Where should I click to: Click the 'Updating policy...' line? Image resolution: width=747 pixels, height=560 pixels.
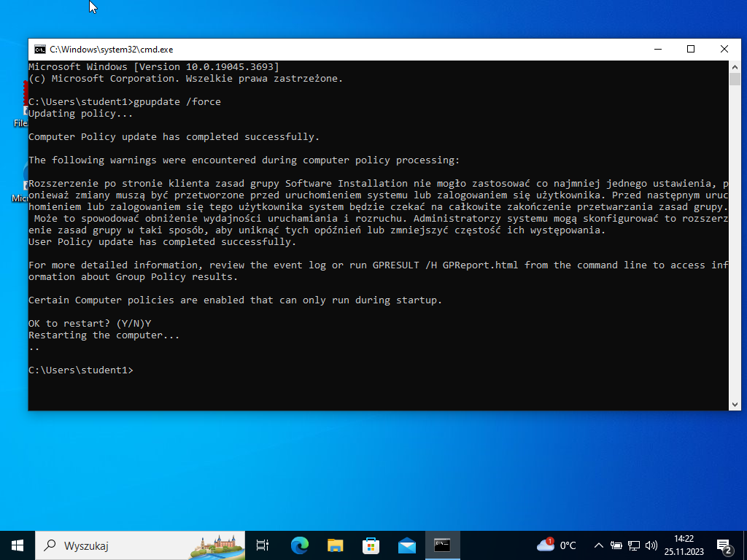pos(80,113)
